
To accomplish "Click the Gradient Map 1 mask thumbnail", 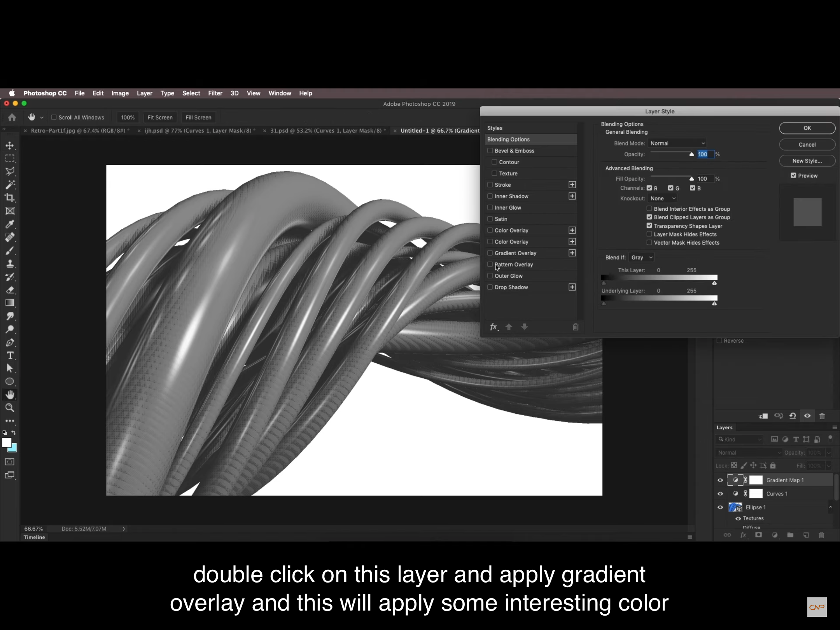I will click(756, 480).
